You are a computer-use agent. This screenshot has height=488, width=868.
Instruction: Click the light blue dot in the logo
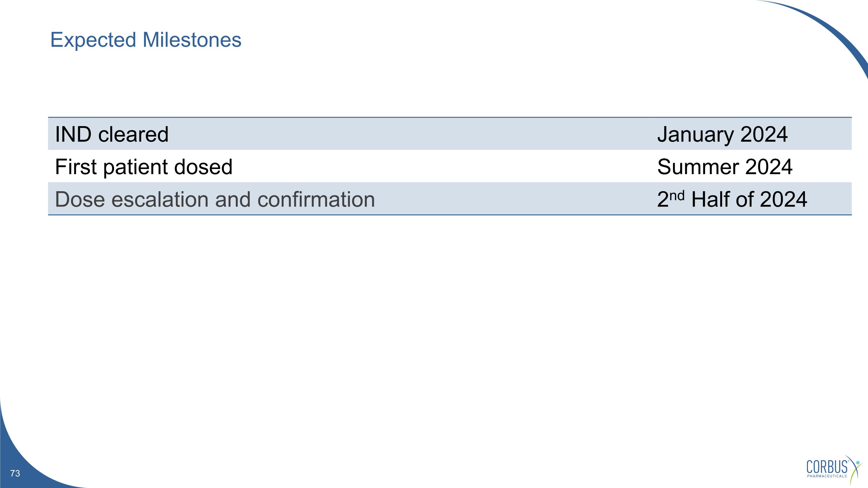click(x=858, y=463)
